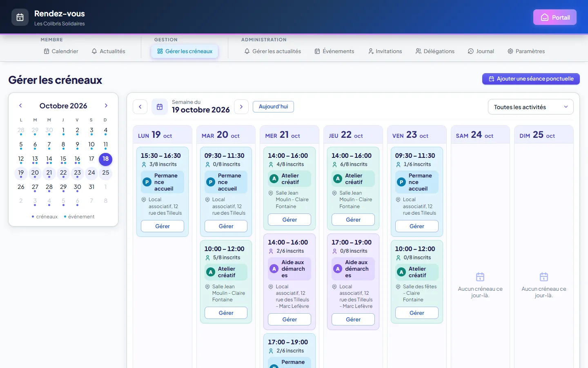Click the P badge on Monday's 15:30 slot
The height and width of the screenshot is (368, 588).
tap(147, 182)
